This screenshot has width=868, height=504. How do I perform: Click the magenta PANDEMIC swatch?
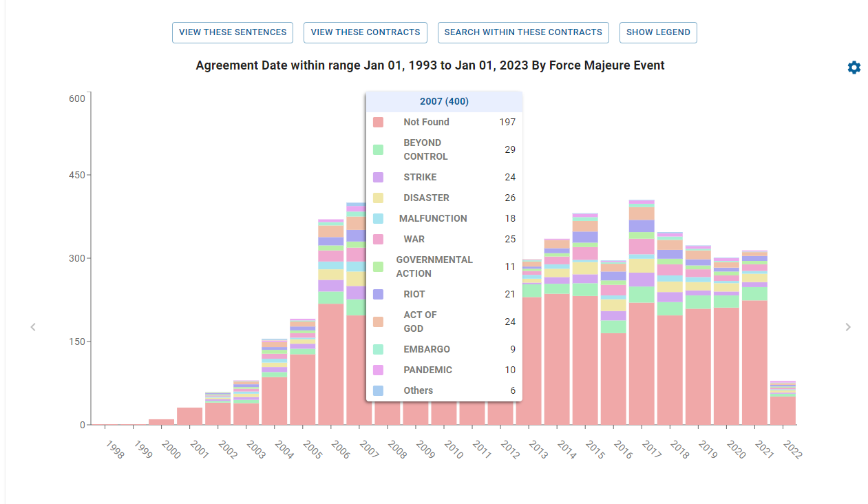378,370
